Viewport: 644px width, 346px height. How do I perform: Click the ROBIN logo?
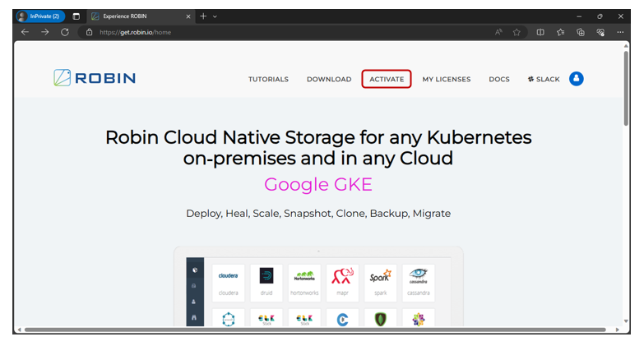pyautogui.click(x=95, y=77)
